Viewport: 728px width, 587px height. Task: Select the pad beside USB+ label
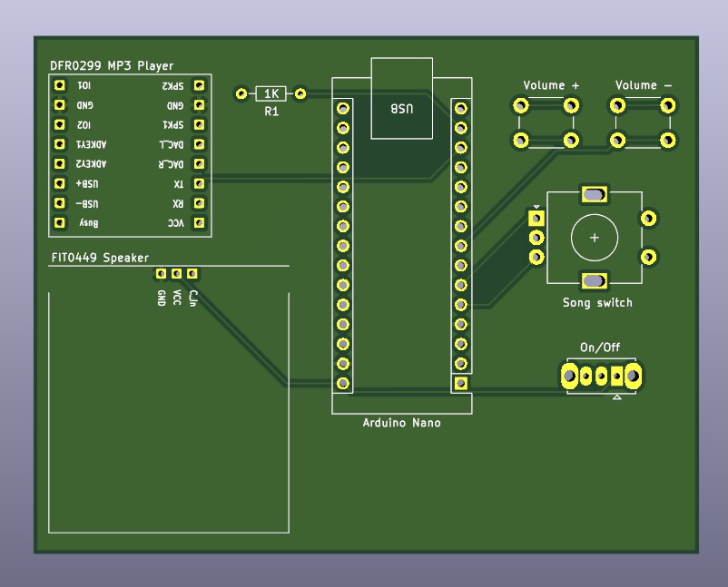coord(59,183)
